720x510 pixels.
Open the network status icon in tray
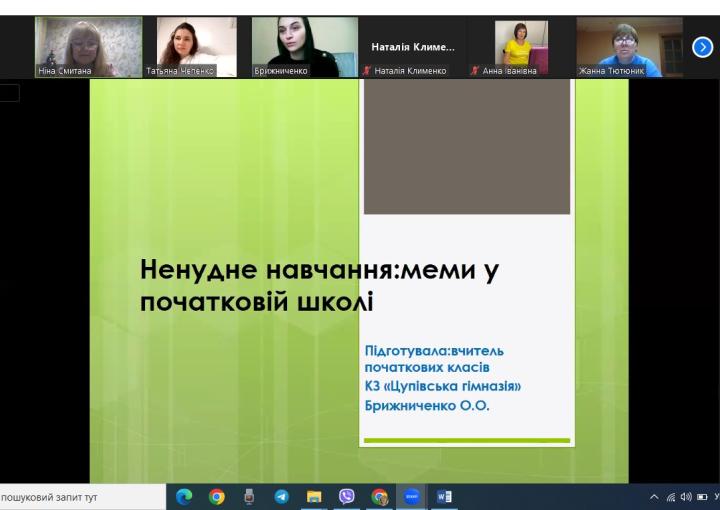672,496
